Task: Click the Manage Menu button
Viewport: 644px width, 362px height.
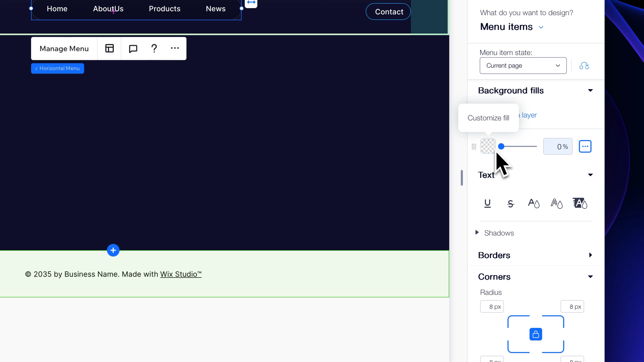Action: click(x=64, y=48)
